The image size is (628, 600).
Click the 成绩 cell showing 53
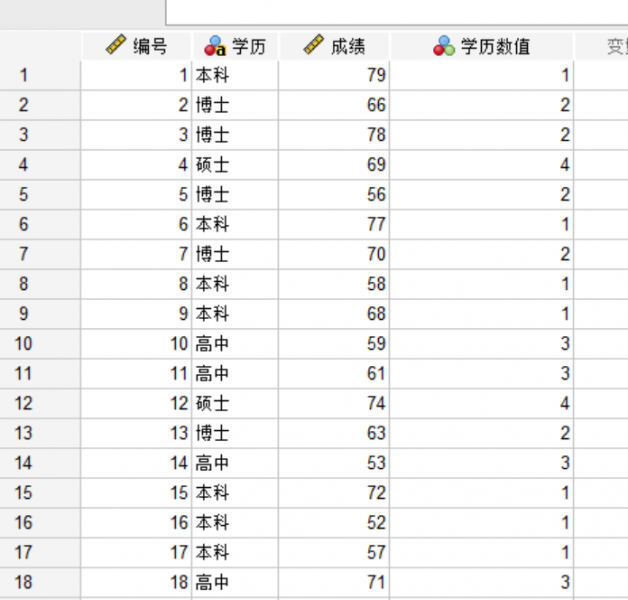334,463
